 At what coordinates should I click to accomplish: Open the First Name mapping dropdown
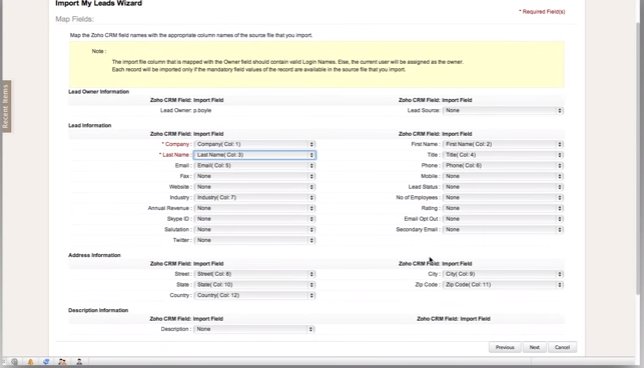click(x=503, y=144)
